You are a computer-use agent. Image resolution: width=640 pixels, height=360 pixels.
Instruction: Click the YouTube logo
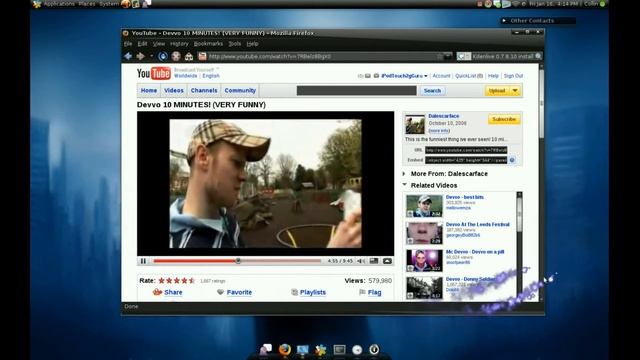[153, 73]
